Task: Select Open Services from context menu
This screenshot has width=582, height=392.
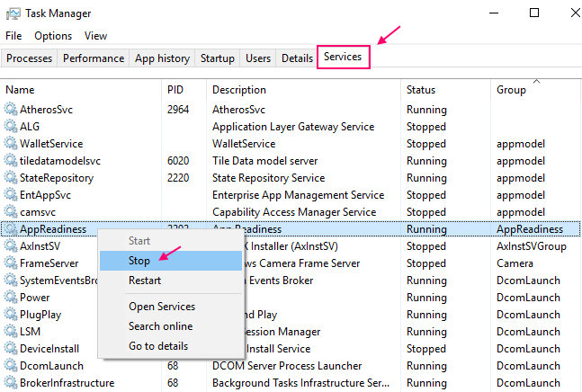Action: pos(162,307)
